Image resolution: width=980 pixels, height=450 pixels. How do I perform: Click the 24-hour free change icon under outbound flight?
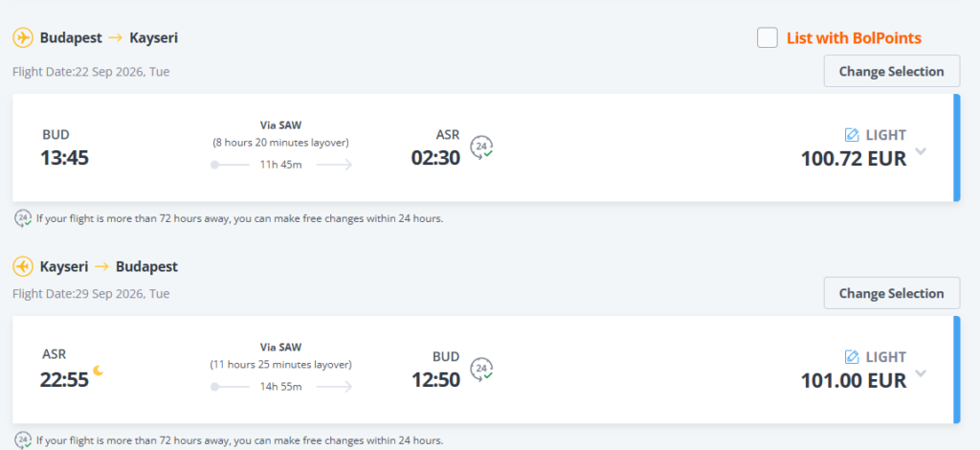[23, 218]
